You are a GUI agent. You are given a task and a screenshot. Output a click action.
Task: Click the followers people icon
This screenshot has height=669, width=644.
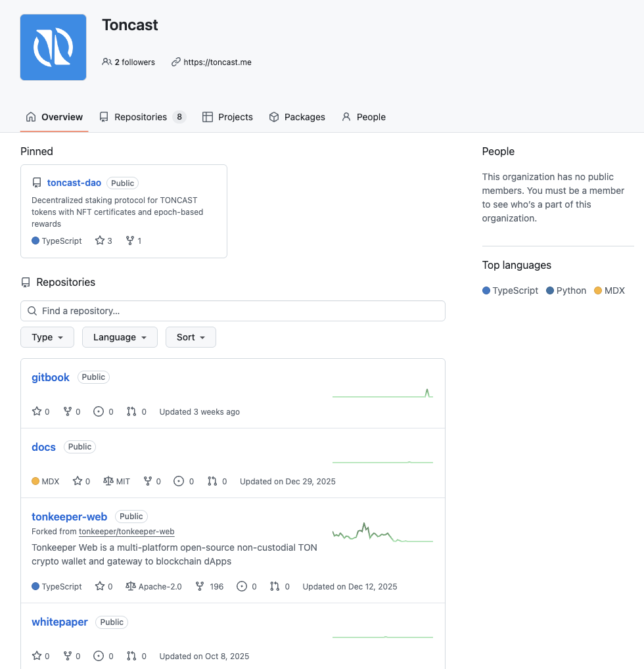pos(106,62)
